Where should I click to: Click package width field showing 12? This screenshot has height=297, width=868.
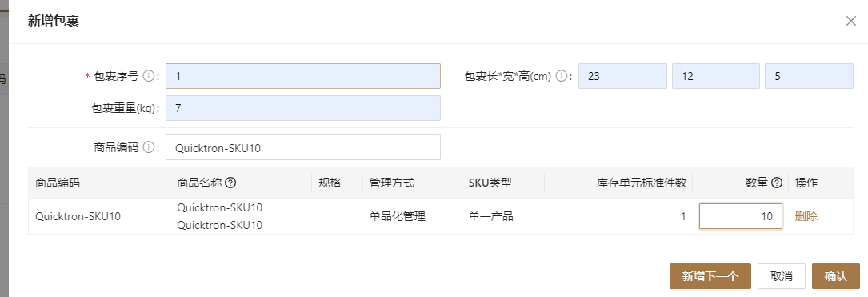click(x=716, y=76)
